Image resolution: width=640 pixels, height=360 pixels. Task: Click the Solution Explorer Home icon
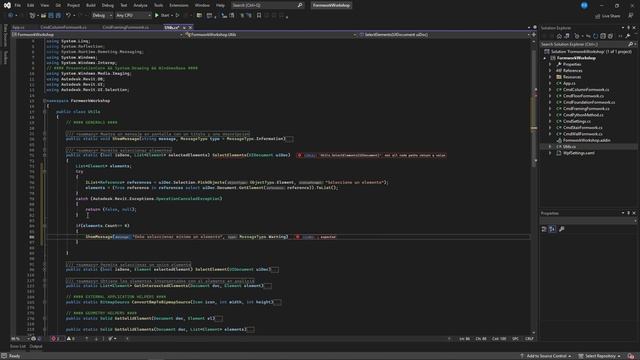[559, 36]
